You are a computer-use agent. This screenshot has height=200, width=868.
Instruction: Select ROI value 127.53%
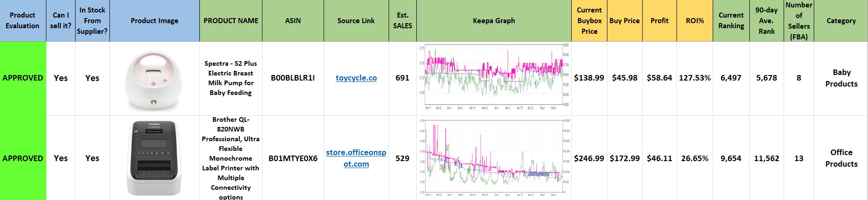[695, 78]
